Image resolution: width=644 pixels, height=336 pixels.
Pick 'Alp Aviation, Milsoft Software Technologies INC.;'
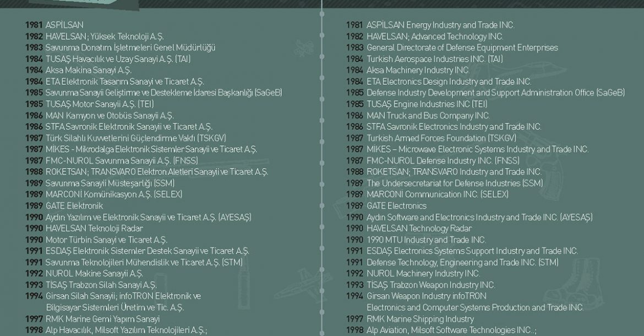451,330
